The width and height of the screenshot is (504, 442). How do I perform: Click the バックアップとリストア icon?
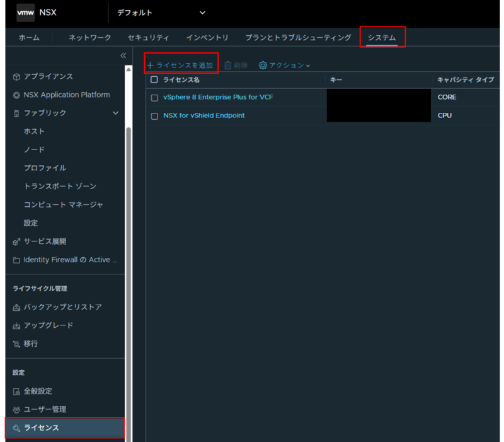16,308
